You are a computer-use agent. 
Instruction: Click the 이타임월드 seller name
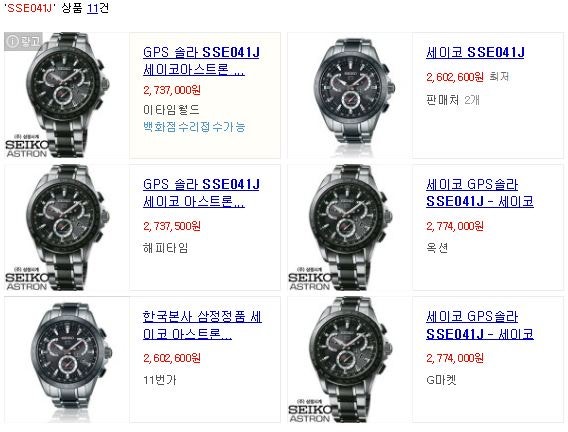point(171,109)
